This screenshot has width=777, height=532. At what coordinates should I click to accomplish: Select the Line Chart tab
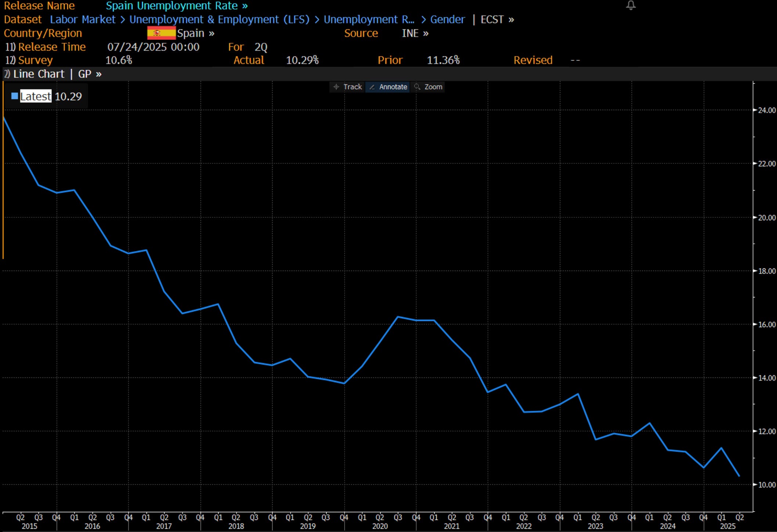click(x=38, y=74)
